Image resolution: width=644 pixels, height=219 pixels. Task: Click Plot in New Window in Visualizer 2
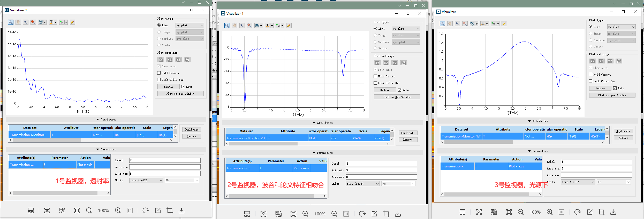point(180,94)
